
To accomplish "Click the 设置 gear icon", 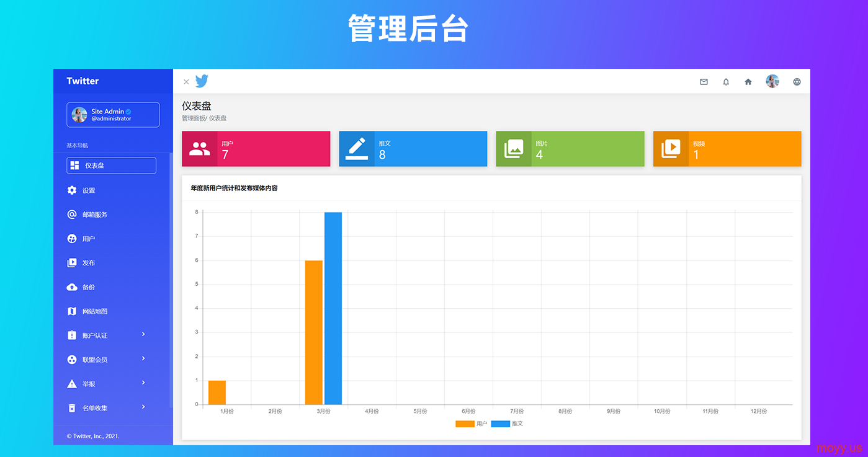I will pyautogui.click(x=72, y=190).
